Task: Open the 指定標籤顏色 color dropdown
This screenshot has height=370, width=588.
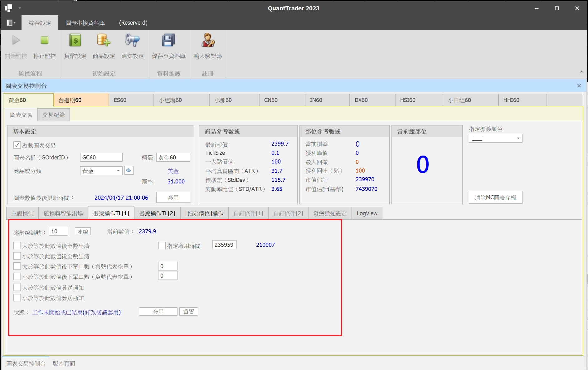Action: pyautogui.click(x=518, y=138)
